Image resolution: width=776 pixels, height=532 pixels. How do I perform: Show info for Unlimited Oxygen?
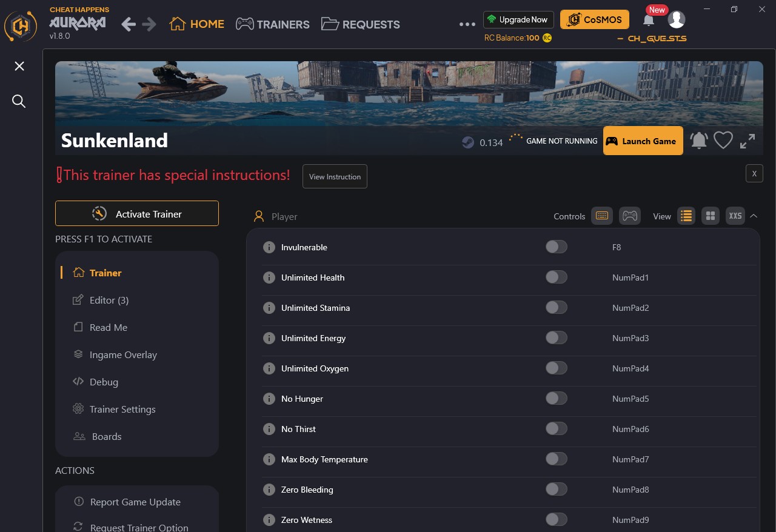point(269,368)
